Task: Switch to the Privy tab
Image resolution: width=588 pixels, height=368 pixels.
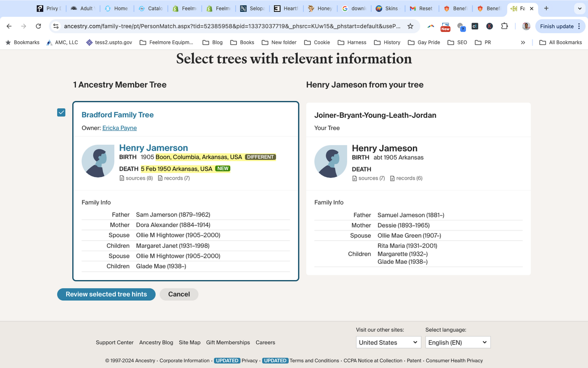Action: (x=49, y=8)
